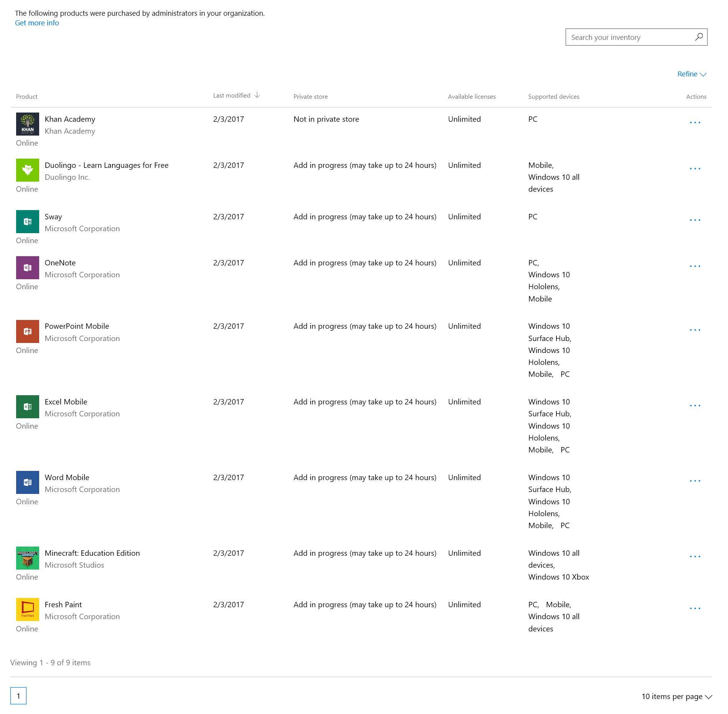Click the Word Mobile app icon

(x=28, y=482)
